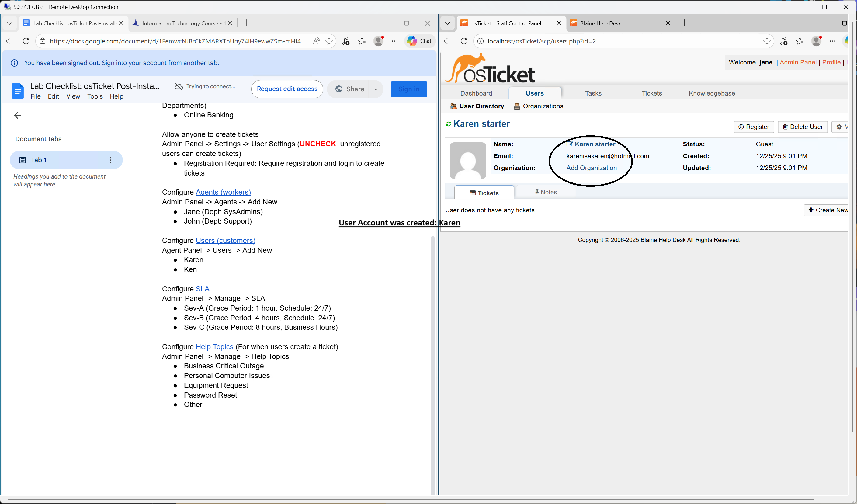The image size is (857, 504).
Task: Switch to the Notes tab
Action: click(546, 192)
